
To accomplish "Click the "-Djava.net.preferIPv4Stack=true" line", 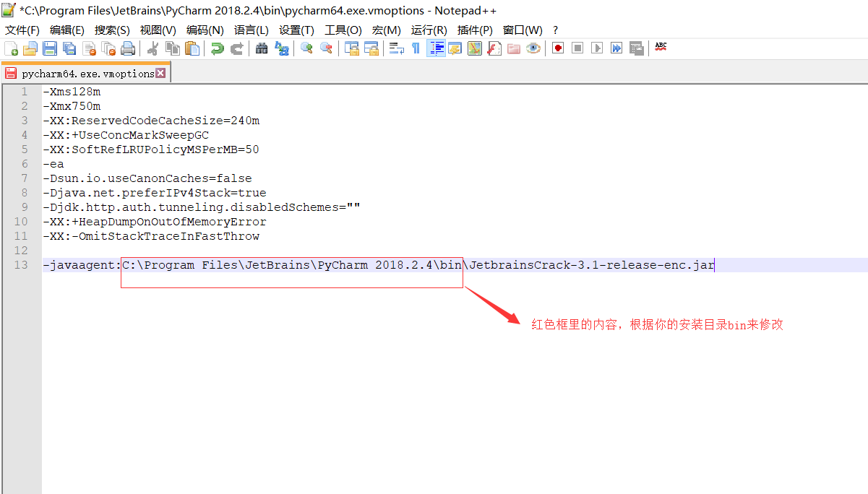I will [155, 193].
